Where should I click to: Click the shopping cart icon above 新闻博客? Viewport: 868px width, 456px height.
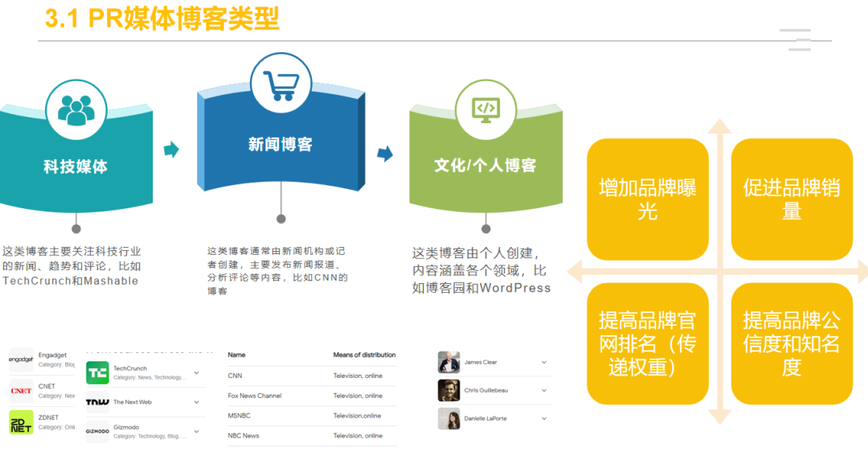[281, 86]
